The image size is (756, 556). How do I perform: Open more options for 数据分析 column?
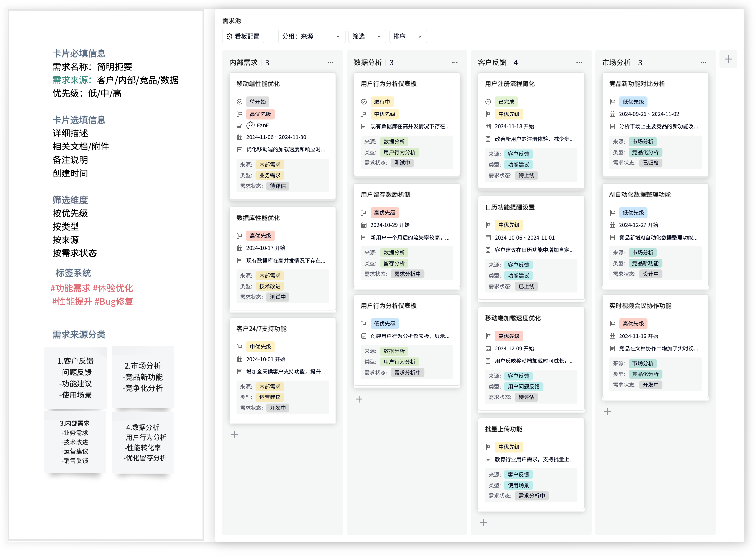(x=455, y=63)
